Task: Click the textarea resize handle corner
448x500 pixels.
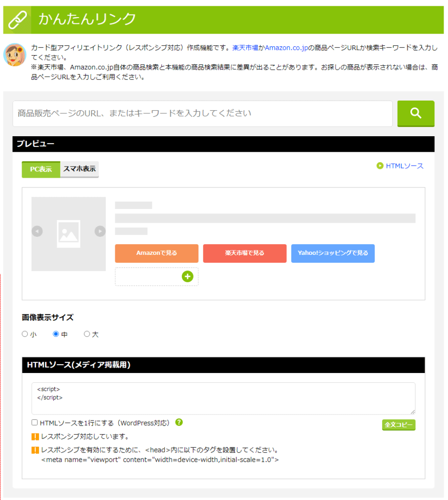Action: [x=413, y=412]
